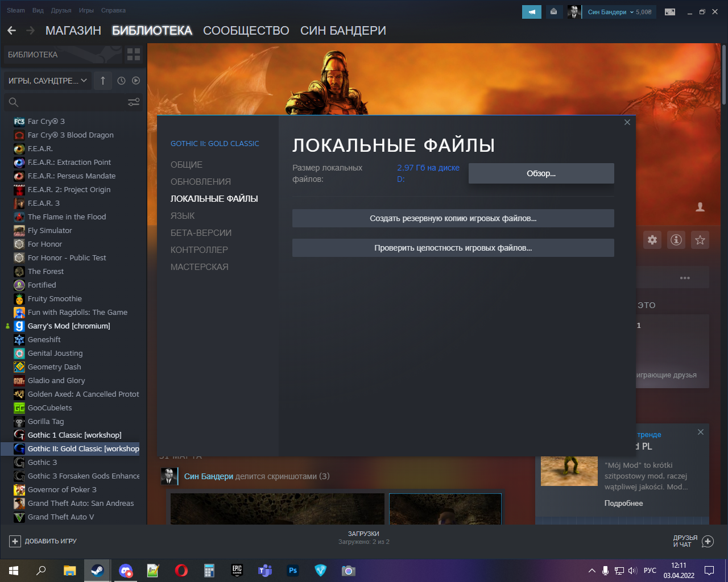
Task: Open advanced library filters icon
Action: [134, 102]
